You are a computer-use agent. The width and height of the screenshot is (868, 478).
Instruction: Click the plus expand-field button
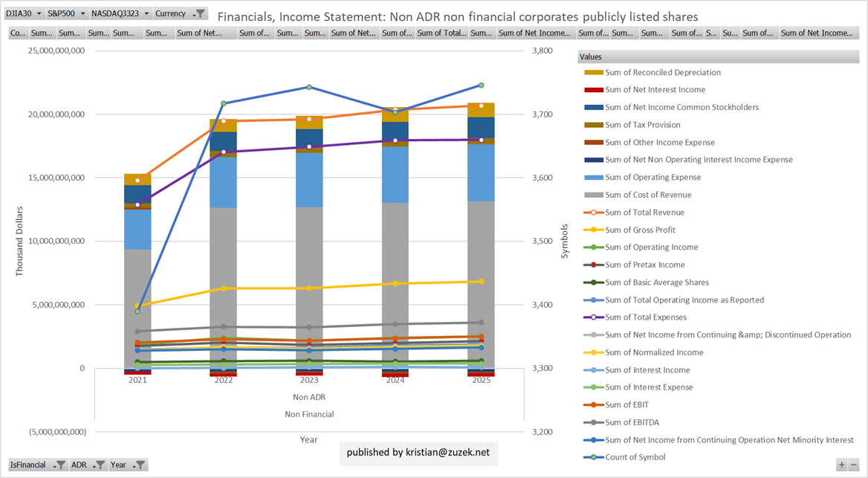pyautogui.click(x=841, y=465)
